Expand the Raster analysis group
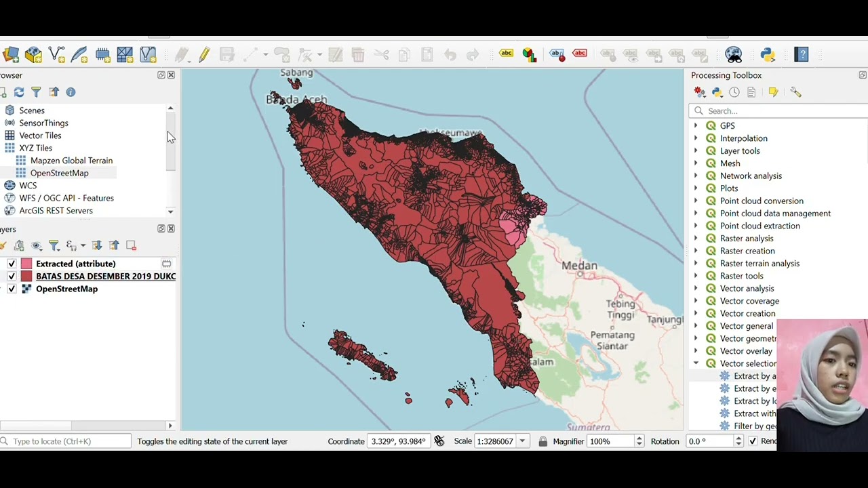 click(x=696, y=239)
